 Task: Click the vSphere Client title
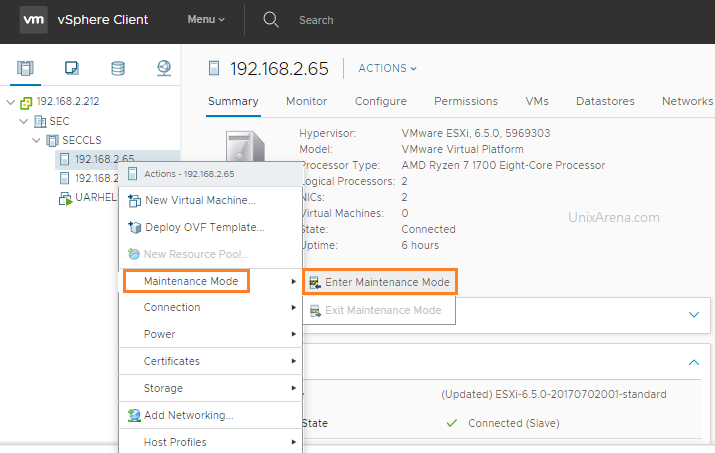click(x=103, y=20)
